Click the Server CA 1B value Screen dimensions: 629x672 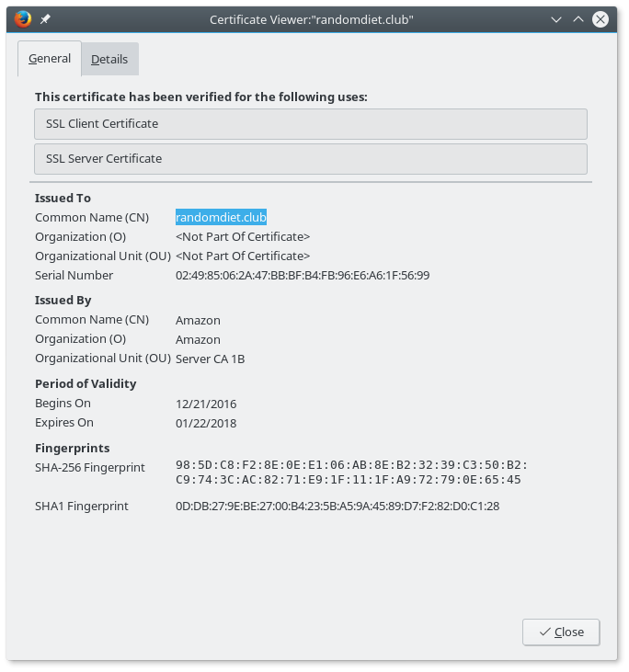(x=210, y=359)
